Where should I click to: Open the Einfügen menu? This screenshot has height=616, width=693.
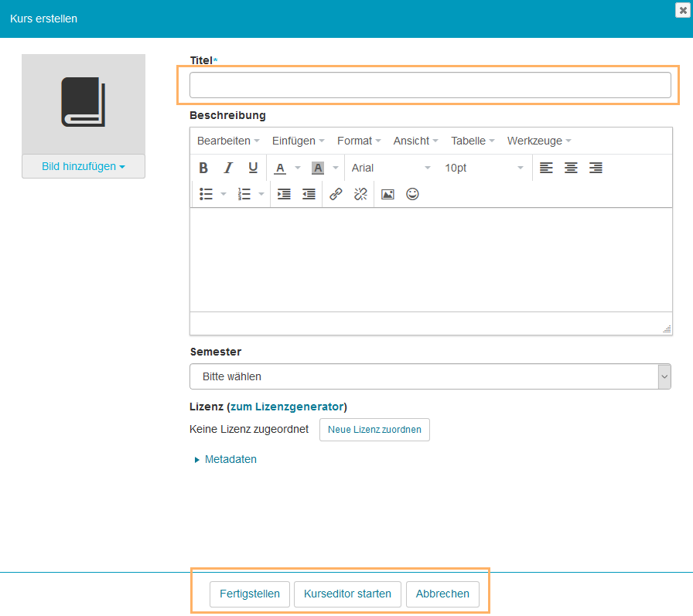[x=298, y=141]
